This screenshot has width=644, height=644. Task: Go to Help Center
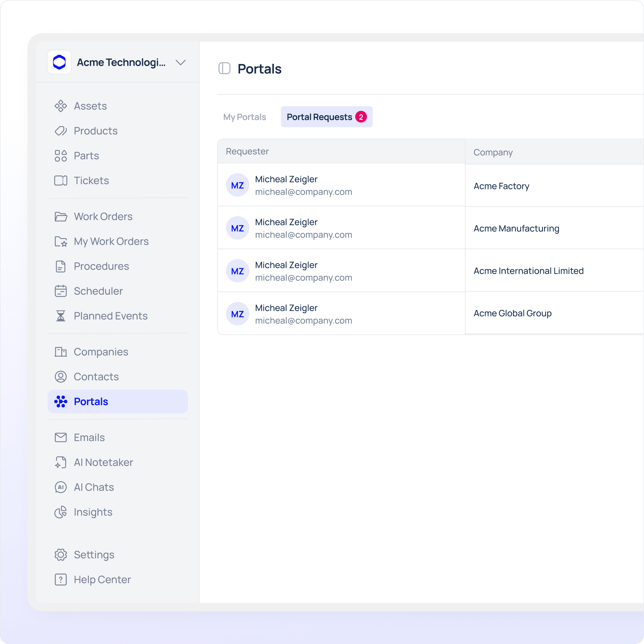click(x=102, y=580)
